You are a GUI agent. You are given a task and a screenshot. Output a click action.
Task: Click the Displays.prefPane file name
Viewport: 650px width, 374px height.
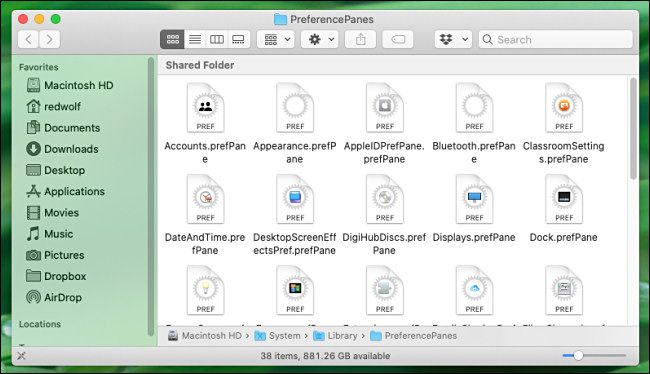pyautogui.click(x=474, y=238)
